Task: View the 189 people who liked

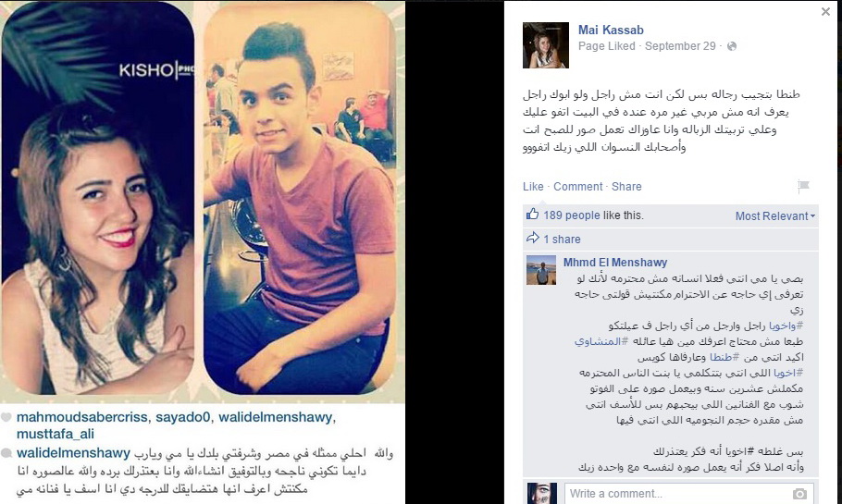Action: (x=572, y=215)
